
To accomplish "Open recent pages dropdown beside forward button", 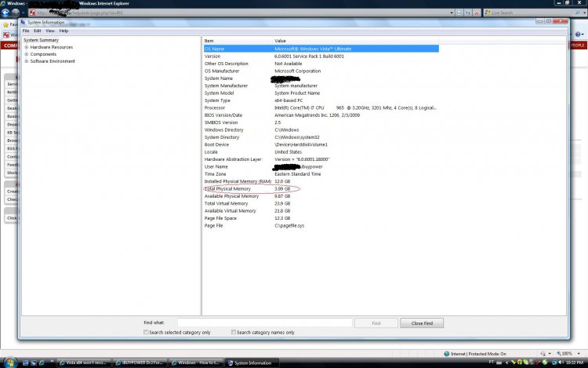I will point(23,13).
